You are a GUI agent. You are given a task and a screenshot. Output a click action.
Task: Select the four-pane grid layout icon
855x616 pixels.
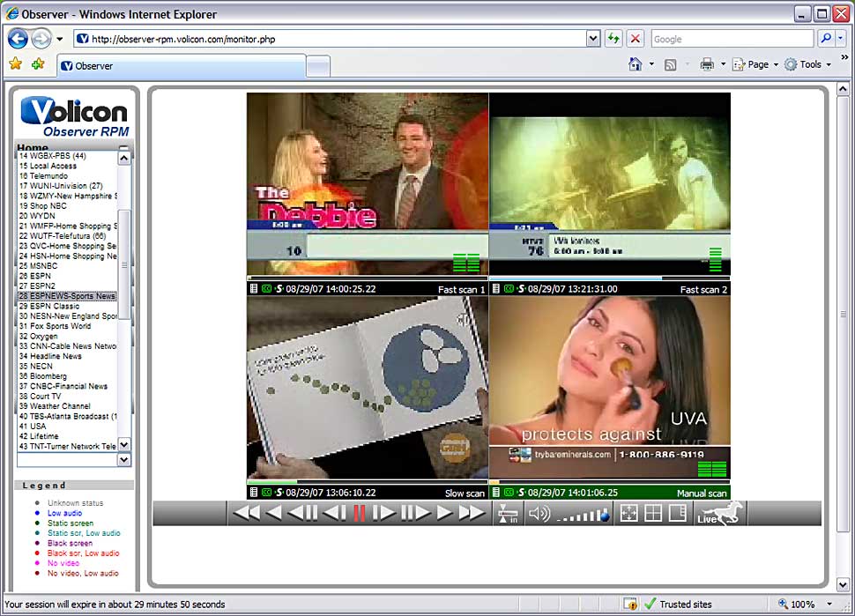coord(652,513)
